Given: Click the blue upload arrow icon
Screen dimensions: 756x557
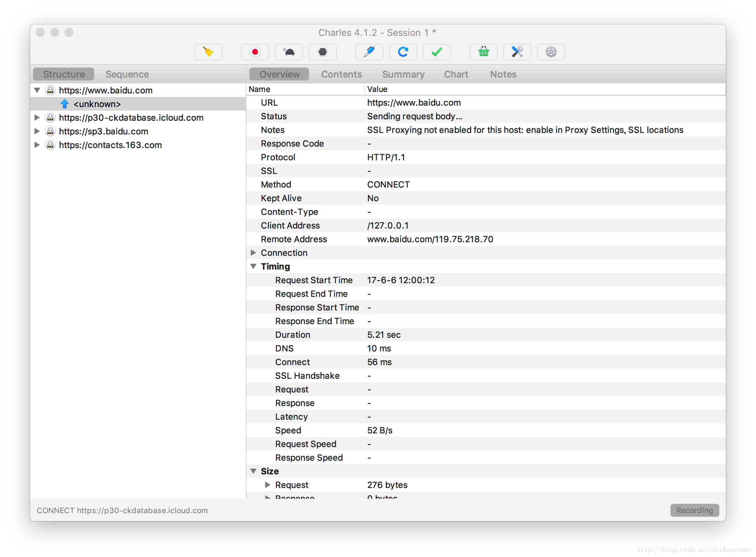Looking at the screenshot, I should (65, 103).
